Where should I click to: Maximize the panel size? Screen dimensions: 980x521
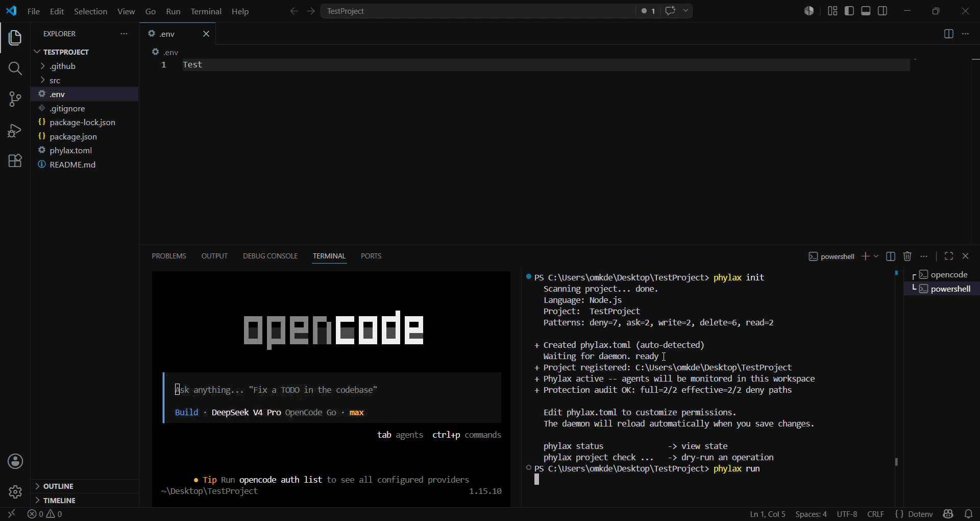pyautogui.click(x=949, y=256)
